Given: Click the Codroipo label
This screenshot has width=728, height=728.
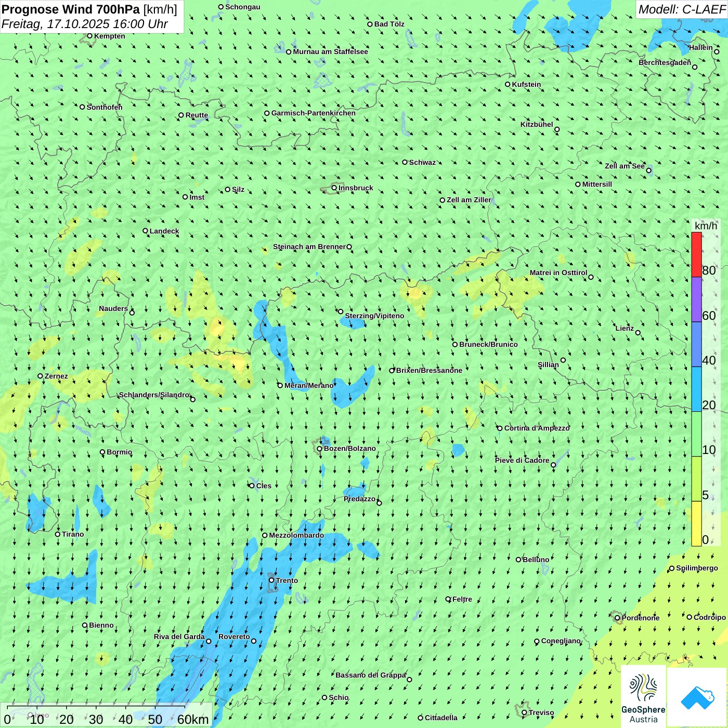Looking at the screenshot, I should (710, 617).
